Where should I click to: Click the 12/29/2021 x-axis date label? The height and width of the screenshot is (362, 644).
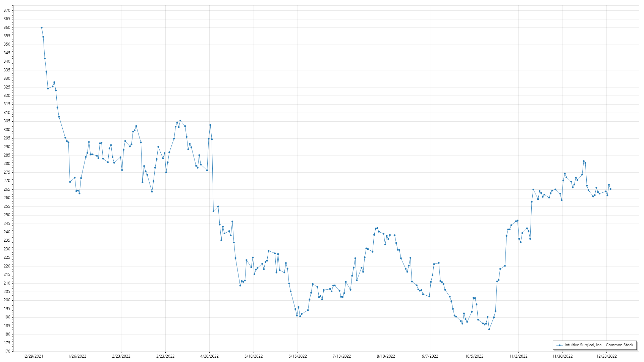pos(33,356)
